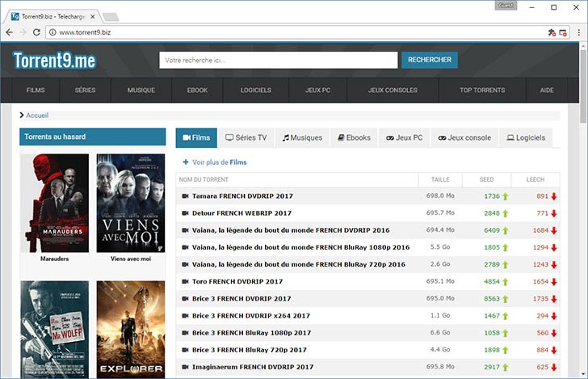Click the Mr Wolff poster thumbnail
The height and width of the screenshot is (379, 588).
[x=55, y=330]
